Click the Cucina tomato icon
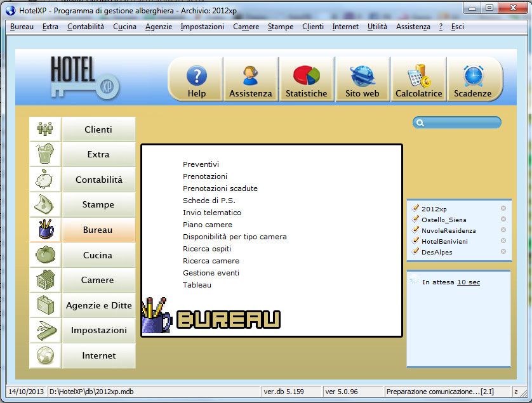The image size is (532, 403). point(45,254)
